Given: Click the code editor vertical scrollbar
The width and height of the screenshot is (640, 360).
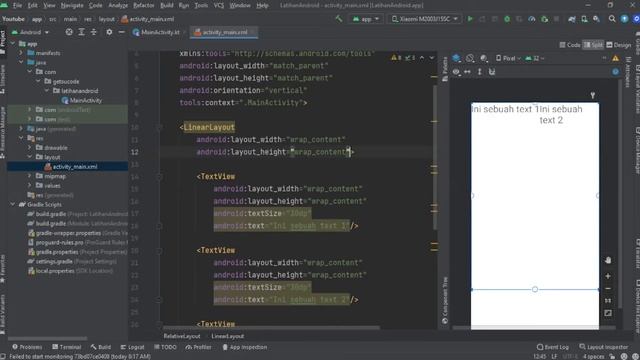Looking at the screenshot, I should 434,157.
